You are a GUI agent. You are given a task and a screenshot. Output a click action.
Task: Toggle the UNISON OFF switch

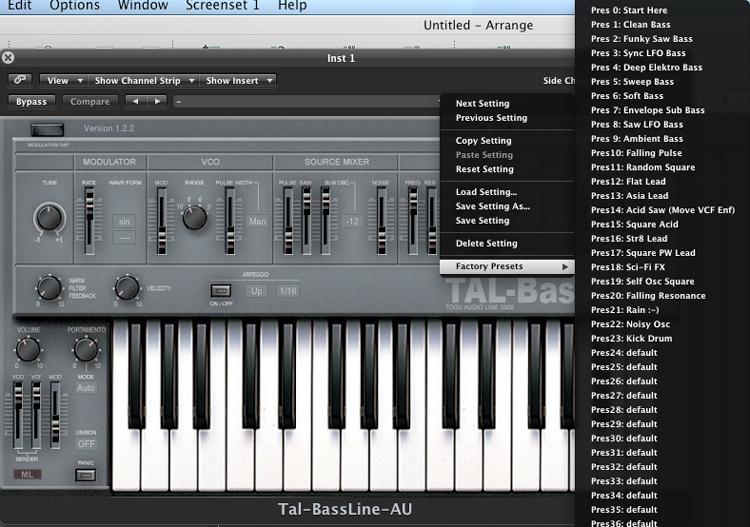(x=86, y=444)
